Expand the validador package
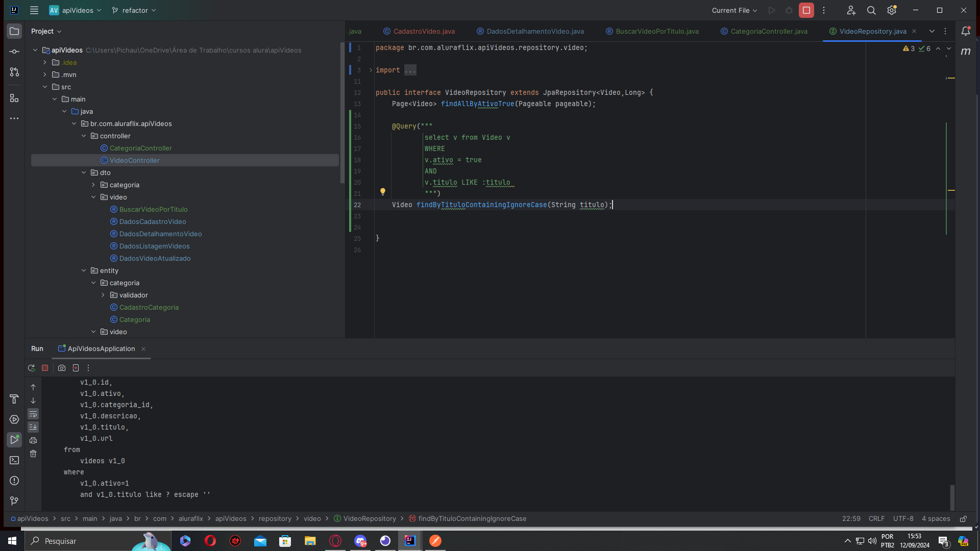980x551 pixels. click(103, 295)
